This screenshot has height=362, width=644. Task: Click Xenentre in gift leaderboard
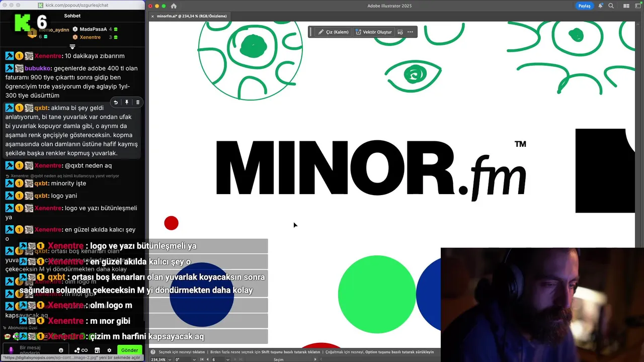point(90,37)
